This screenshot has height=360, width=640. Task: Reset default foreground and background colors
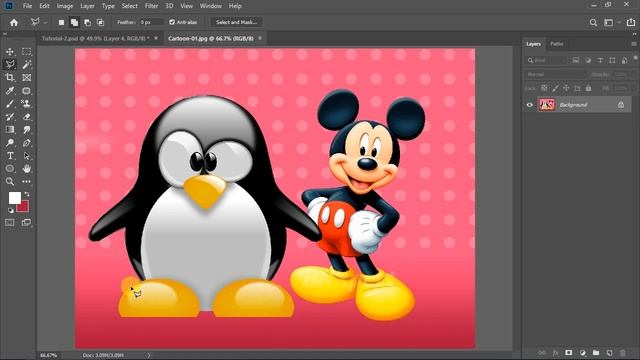(x=11, y=211)
